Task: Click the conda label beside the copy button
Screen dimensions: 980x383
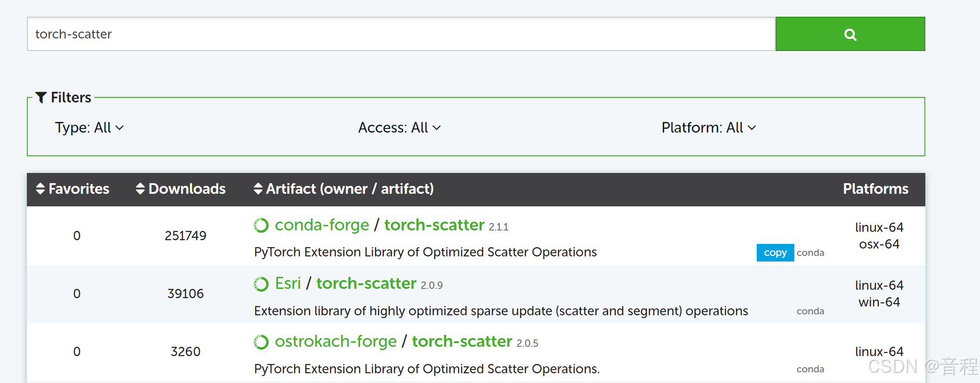Action: 810,253
